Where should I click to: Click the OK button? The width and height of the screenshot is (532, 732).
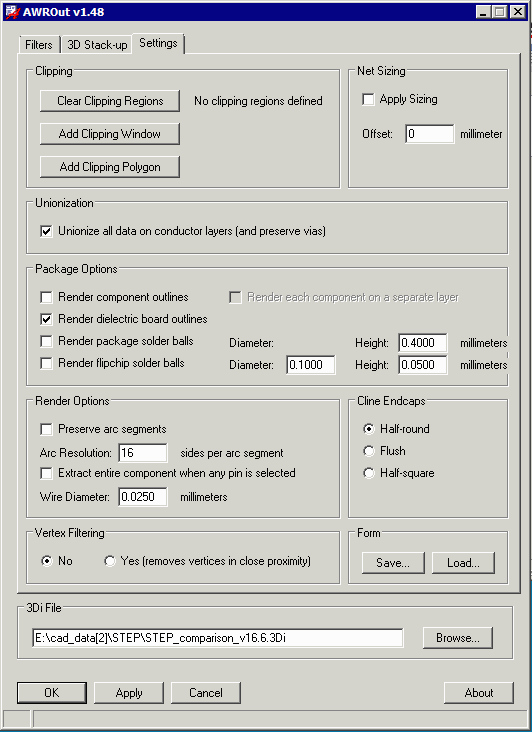(x=52, y=693)
